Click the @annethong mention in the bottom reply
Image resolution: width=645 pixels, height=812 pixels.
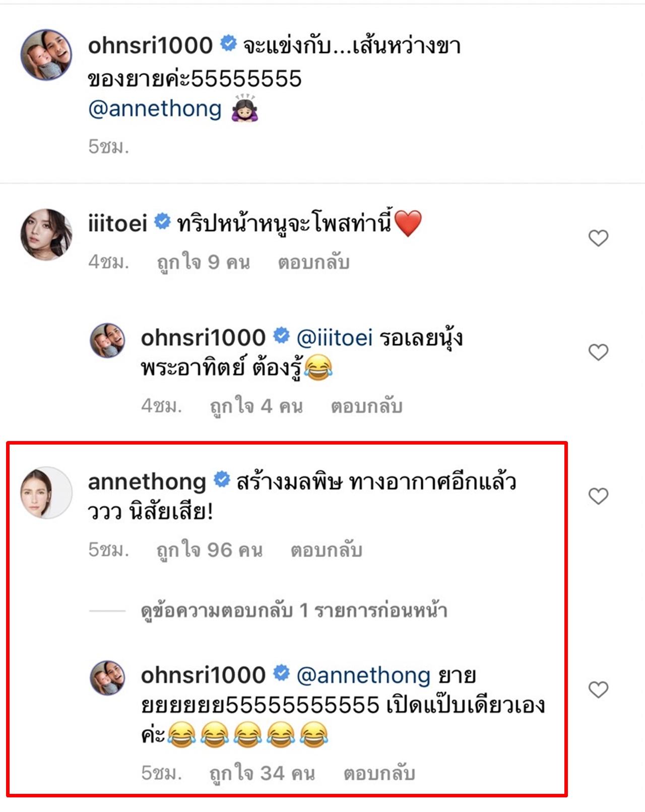[x=363, y=675]
